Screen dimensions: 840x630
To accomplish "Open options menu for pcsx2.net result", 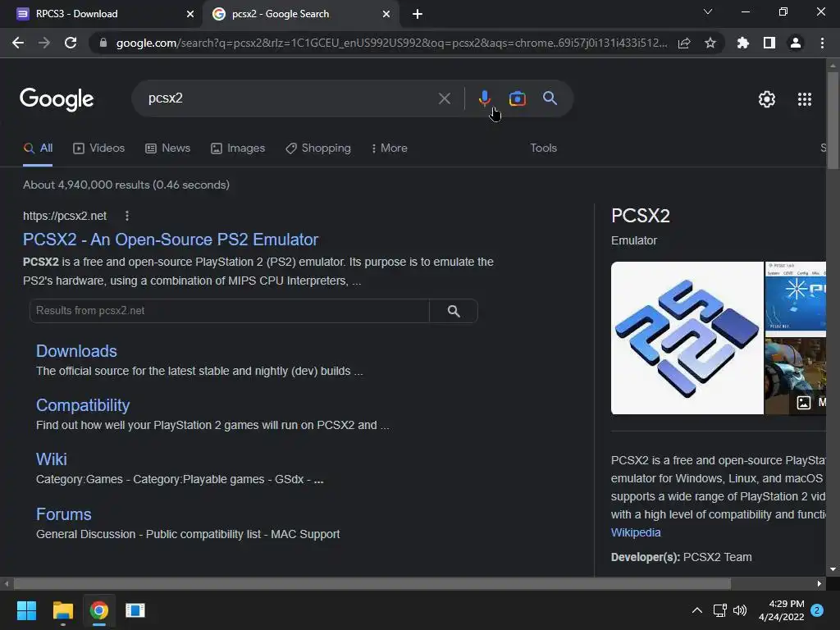I will tap(127, 216).
